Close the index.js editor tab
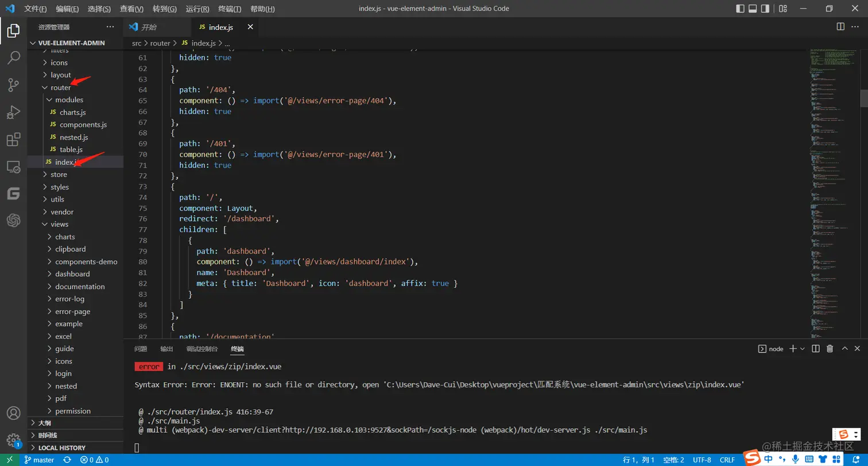The width and height of the screenshot is (868, 466). (250, 27)
